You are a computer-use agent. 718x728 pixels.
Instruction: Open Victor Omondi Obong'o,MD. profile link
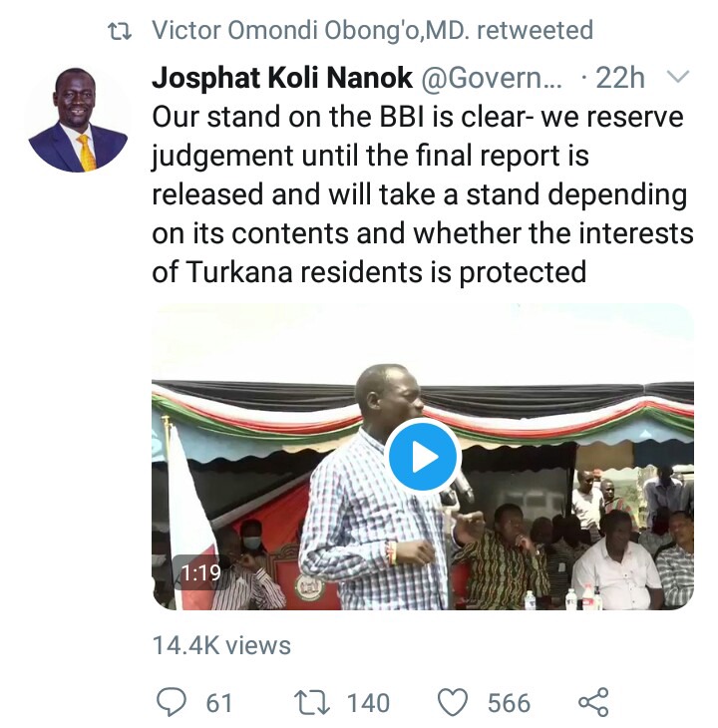point(315,31)
